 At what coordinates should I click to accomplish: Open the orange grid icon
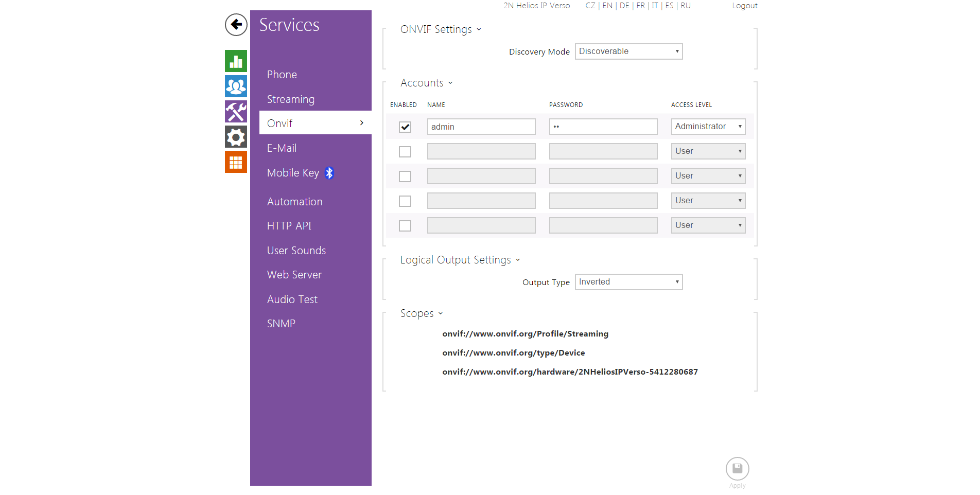coord(236,162)
